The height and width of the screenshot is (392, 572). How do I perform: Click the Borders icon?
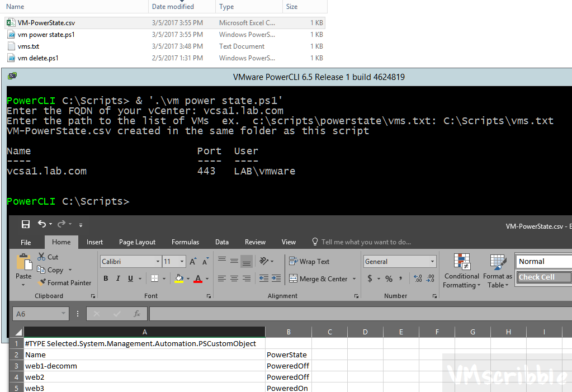tap(155, 278)
